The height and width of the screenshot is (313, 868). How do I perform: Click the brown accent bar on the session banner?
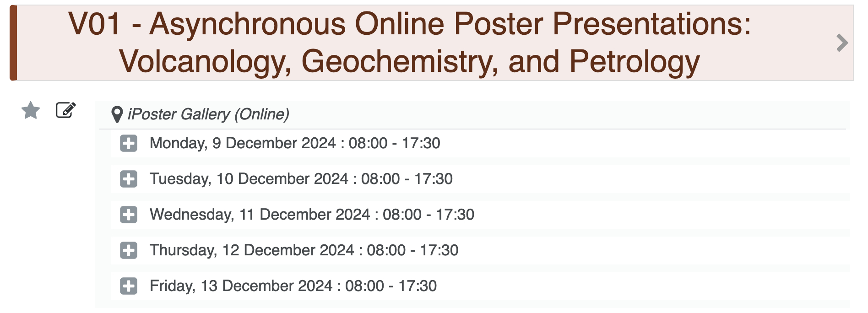pyautogui.click(x=13, y=43)
